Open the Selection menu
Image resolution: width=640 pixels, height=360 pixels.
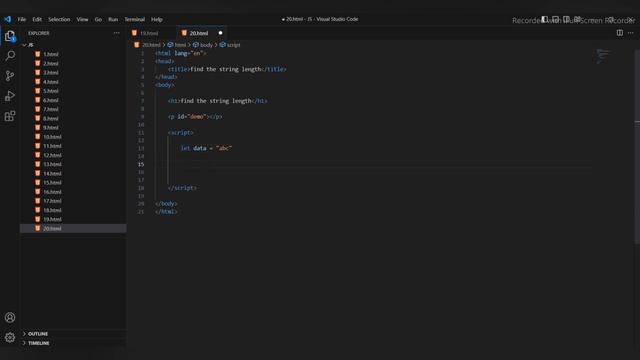pyautogui.click(x=59, y=19)
